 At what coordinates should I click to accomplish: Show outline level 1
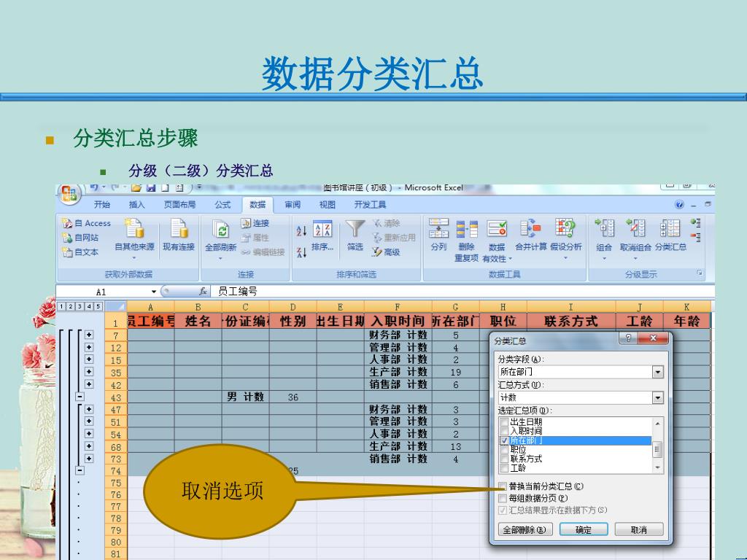pyautogui.click(x=61, y=306)
